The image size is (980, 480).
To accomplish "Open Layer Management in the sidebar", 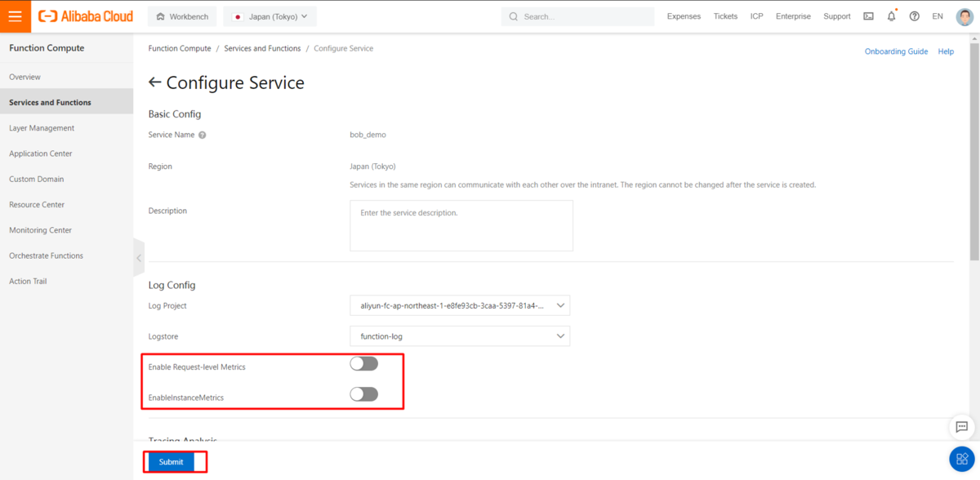I will click(x=66, y=128).
